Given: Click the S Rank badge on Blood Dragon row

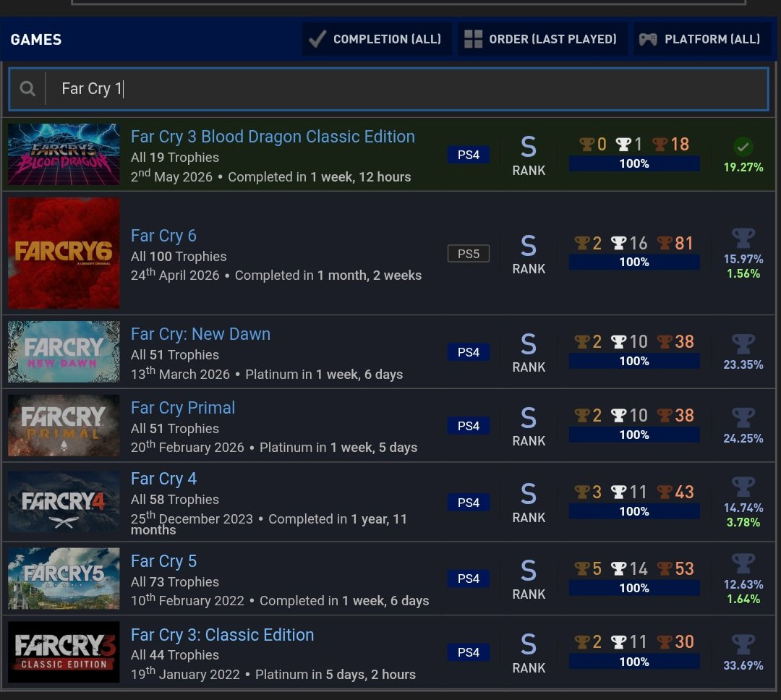Looking at the screenshot, I should [529, 155].
